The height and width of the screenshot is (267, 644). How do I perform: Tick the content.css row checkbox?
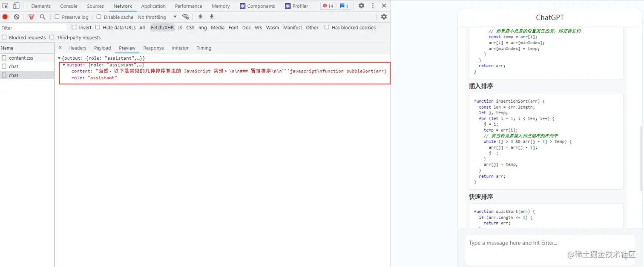pos(4,57)
